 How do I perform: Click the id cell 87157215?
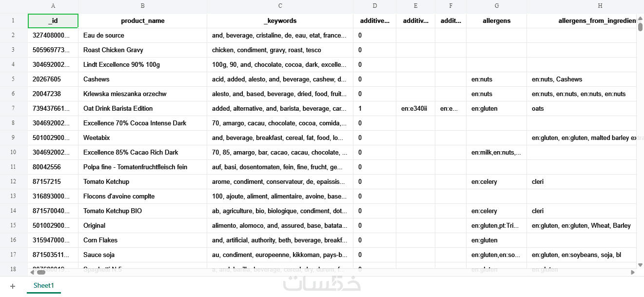click(x=53, y=181)
